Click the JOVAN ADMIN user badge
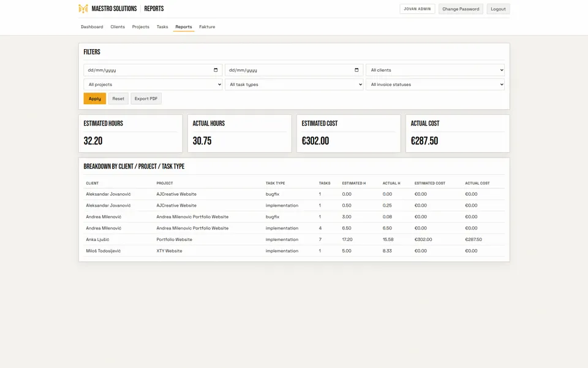The width and height of the screenshot is (588, 368). (x=417, y=9)
